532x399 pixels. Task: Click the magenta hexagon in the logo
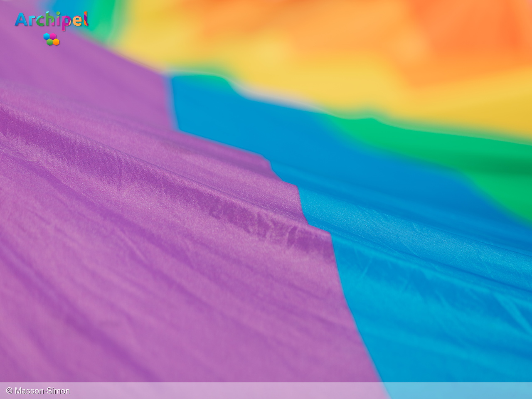(x=53, y=36)
